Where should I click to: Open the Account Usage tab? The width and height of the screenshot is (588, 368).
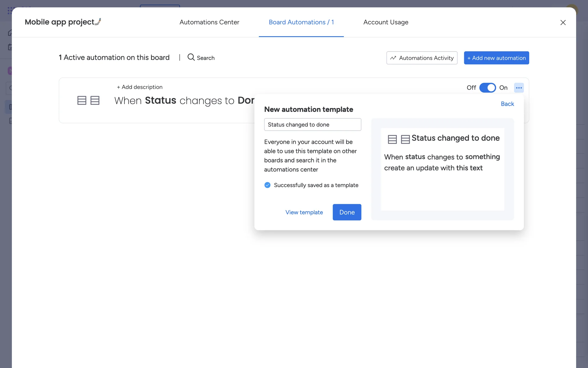pyautogui.click(x=386, y=22)
